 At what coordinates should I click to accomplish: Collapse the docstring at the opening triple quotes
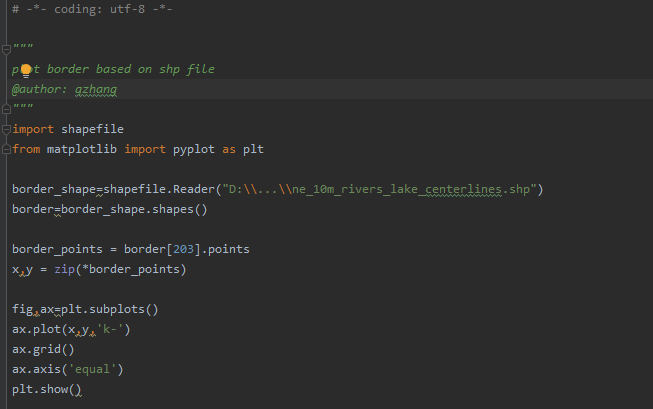(6, 50)
